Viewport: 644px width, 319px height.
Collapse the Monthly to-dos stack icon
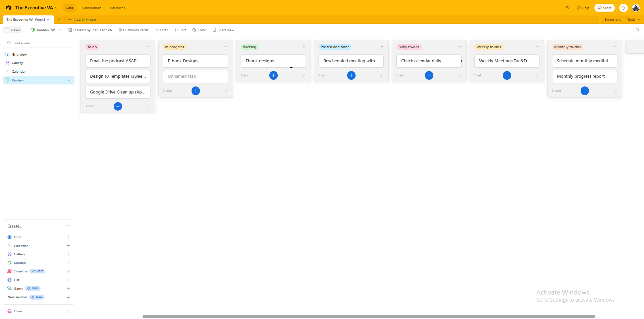(x=615, y=91)
